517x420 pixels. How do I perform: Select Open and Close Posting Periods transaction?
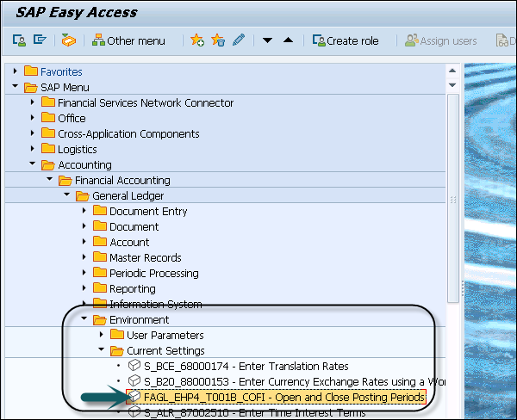coord(283,397)
